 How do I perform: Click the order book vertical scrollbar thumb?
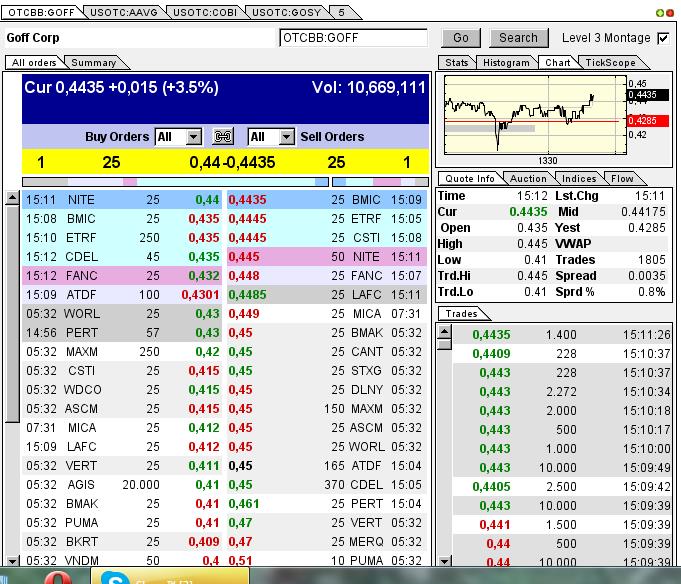tap(12, 313)
